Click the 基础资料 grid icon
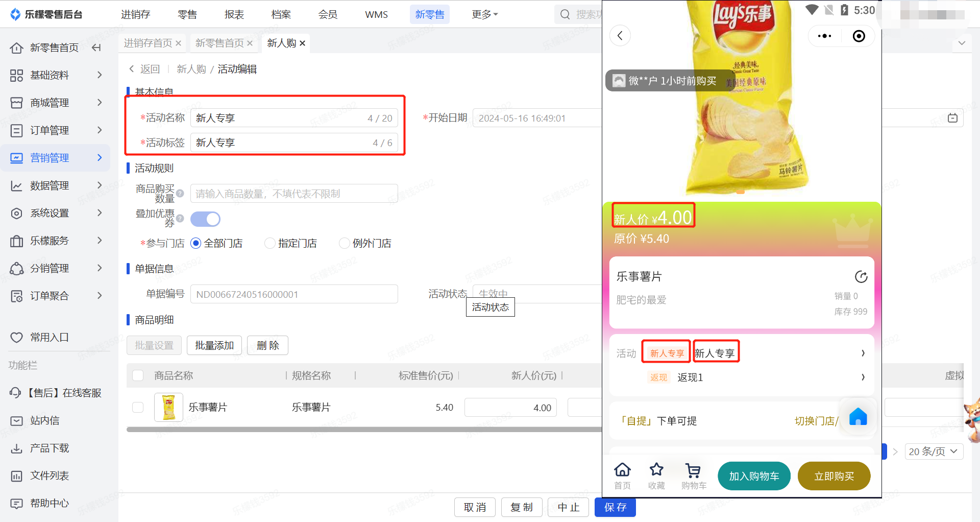 pos(16,76)
